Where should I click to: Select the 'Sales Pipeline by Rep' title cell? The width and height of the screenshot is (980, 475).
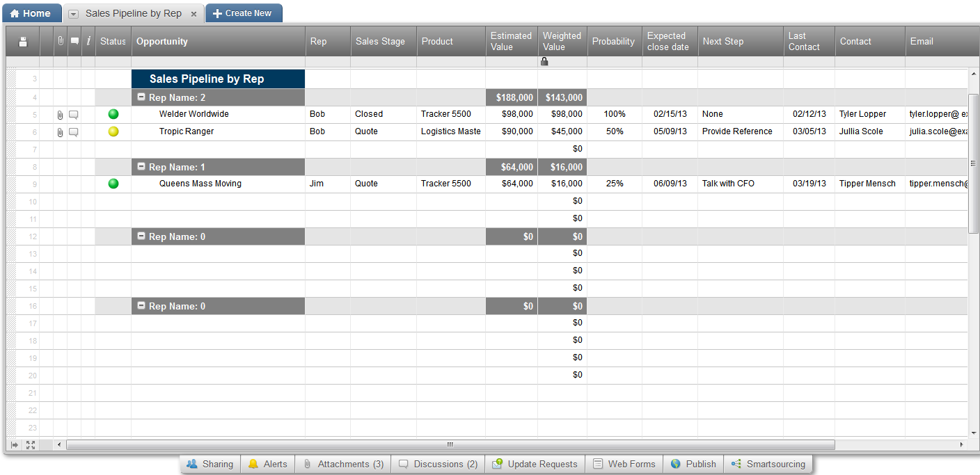coord(218,79)
